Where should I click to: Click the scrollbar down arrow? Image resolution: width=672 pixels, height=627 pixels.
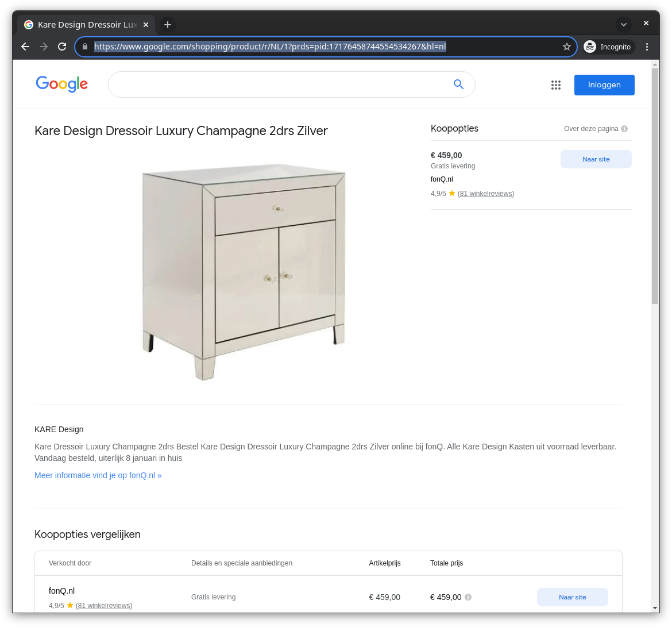click(x=655, y=607)
